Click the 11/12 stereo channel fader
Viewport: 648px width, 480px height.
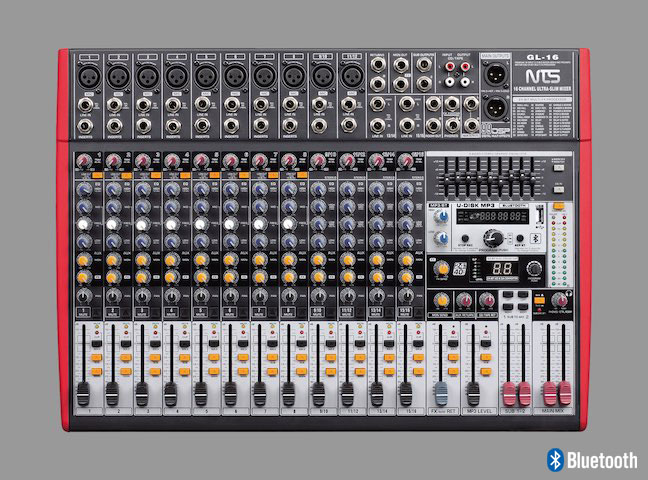click(x=347, y=394)
